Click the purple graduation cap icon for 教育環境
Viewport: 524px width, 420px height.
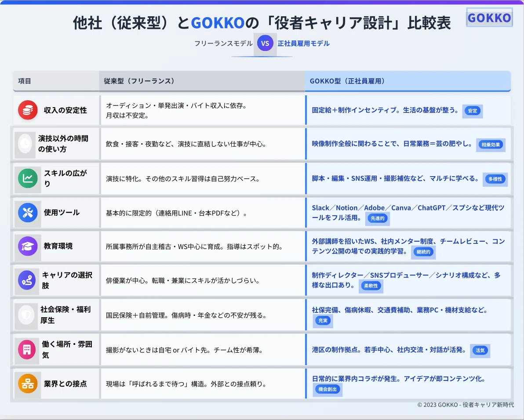coord(28,246)
